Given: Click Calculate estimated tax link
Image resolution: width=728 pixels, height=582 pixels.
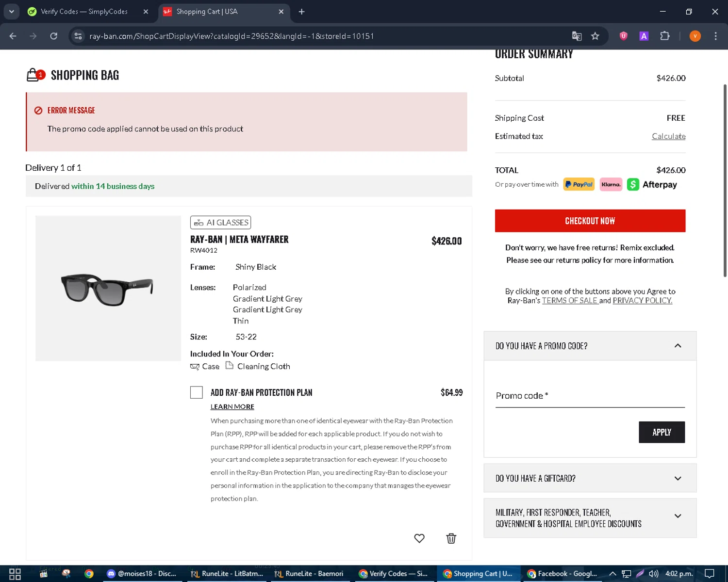Looking at the screenshot, I should [x=669, y=136].
